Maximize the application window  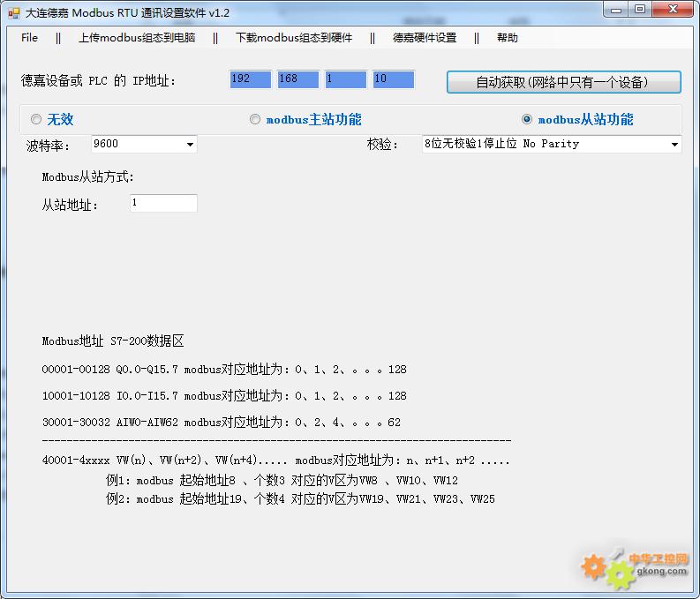(640, 10)
